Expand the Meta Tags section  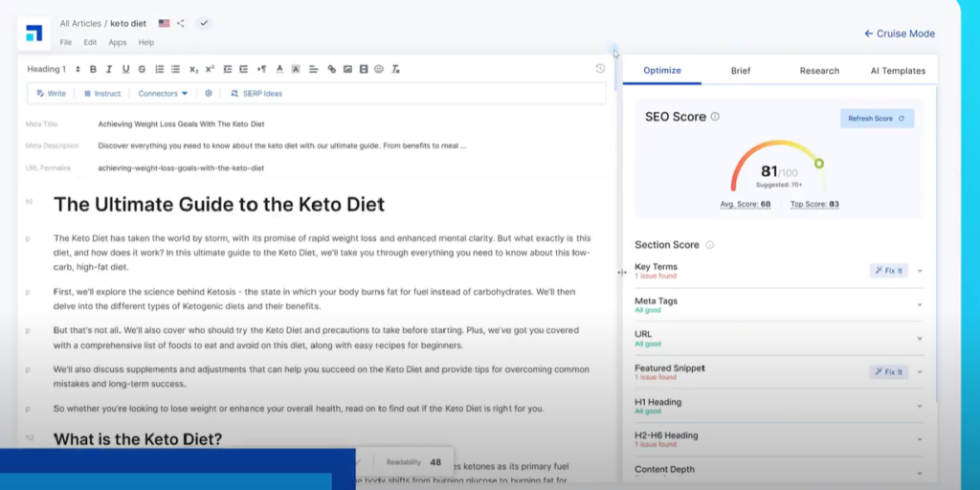click(779, 305)
